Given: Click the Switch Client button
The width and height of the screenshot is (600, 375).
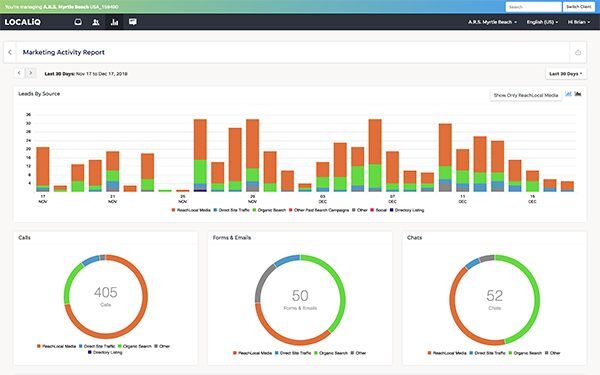Looking at the screenshot, I should point(579,7).
